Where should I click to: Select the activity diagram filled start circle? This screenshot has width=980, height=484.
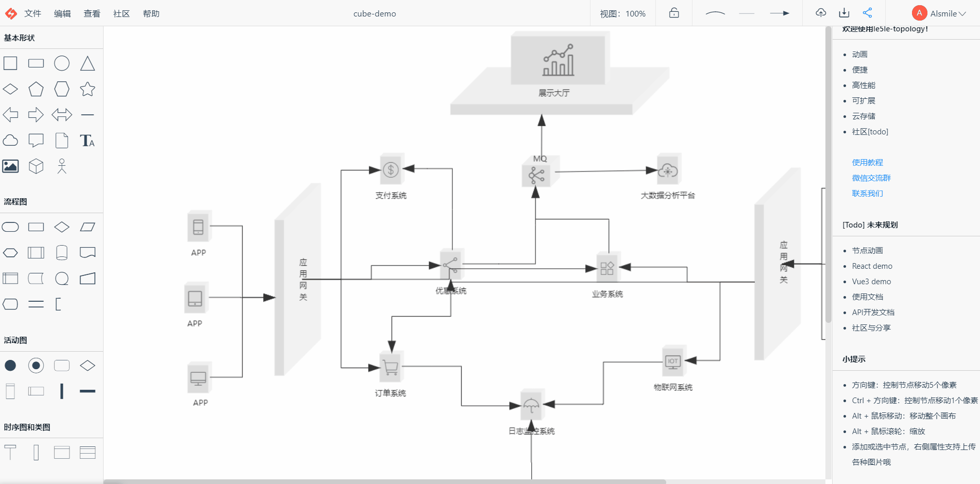10,366
